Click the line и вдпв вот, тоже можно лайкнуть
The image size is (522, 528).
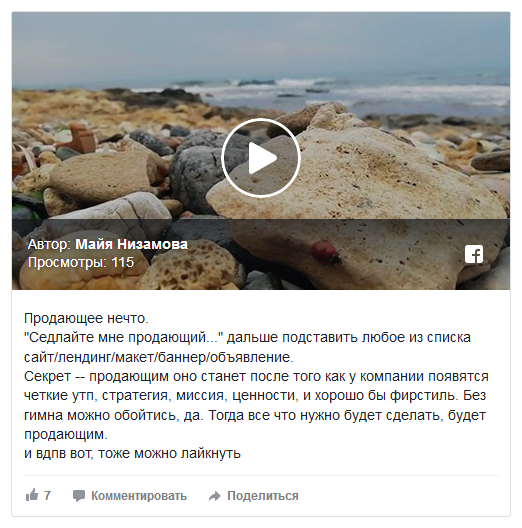point(132,454)
